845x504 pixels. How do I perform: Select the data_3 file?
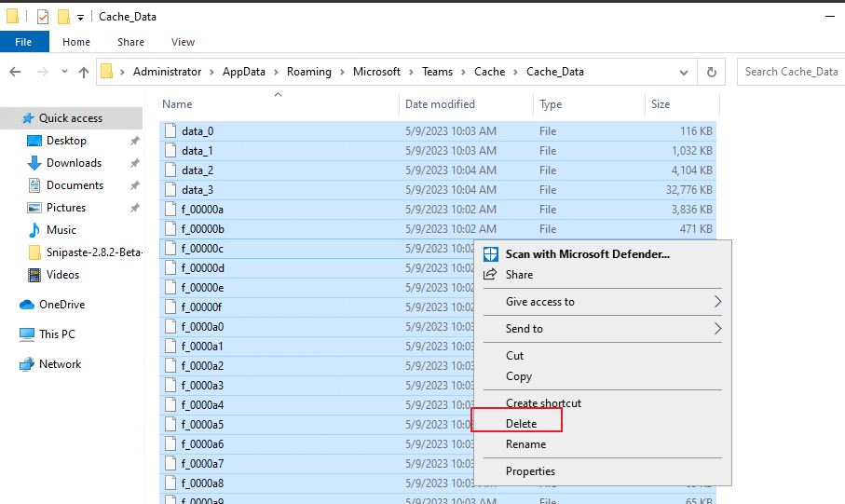click(438, 190)
